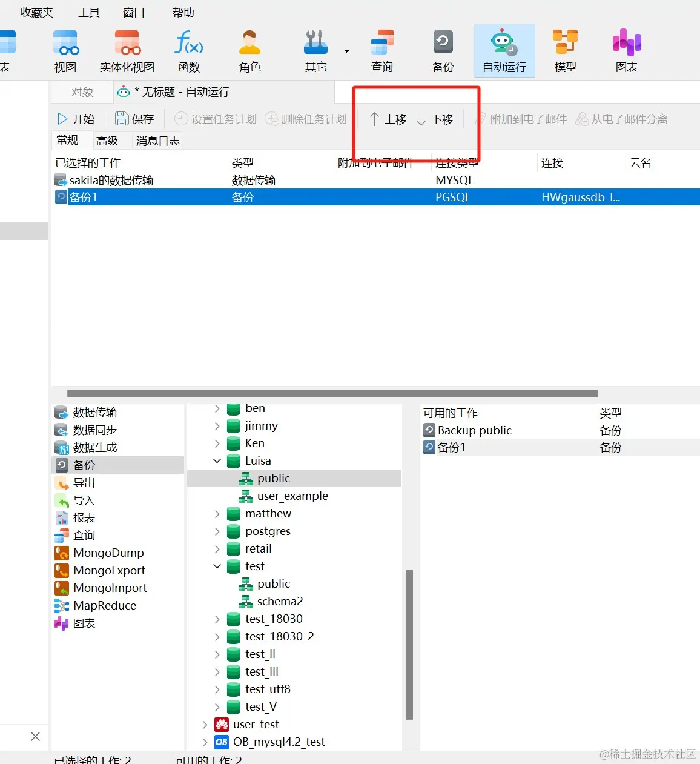The height and width of the screenshot is (764, 700).
Task: Open the 角色 (Role) toolbar icon
Action: [249, 51]
